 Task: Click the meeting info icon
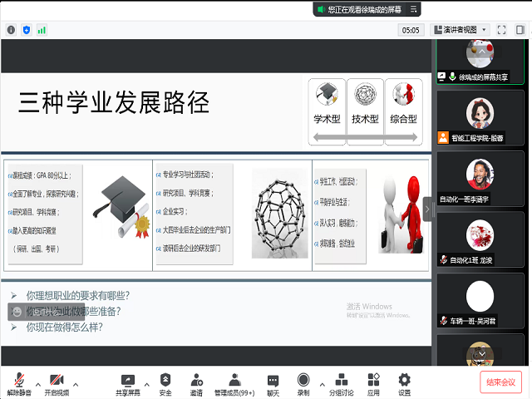tap(11, 30)
